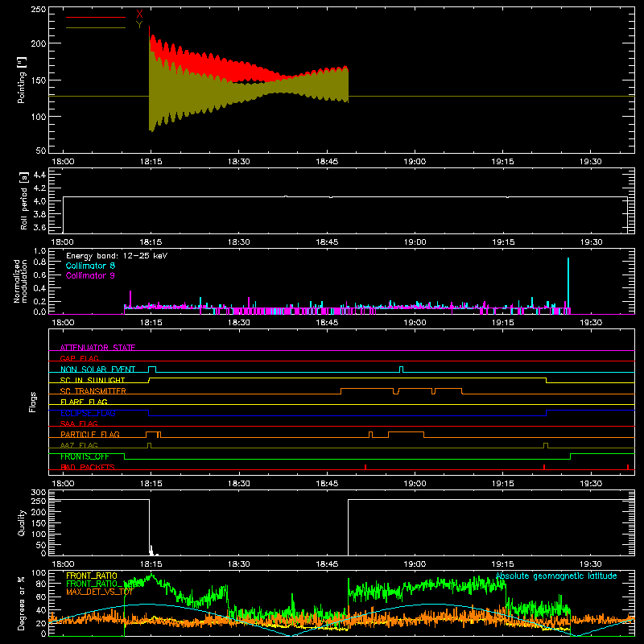Click the GAP_FLAG label
644x644 pixels.
(x=79, y=358)
